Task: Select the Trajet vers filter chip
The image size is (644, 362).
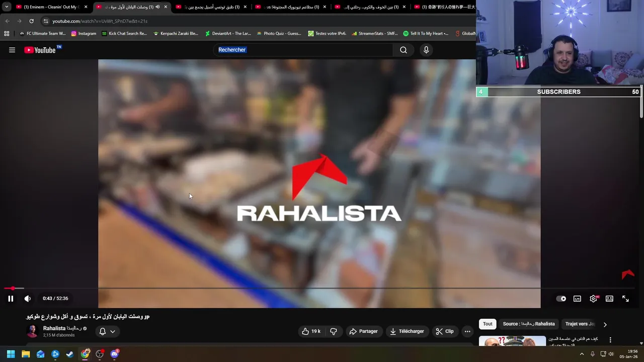Action: pos(580,324)
